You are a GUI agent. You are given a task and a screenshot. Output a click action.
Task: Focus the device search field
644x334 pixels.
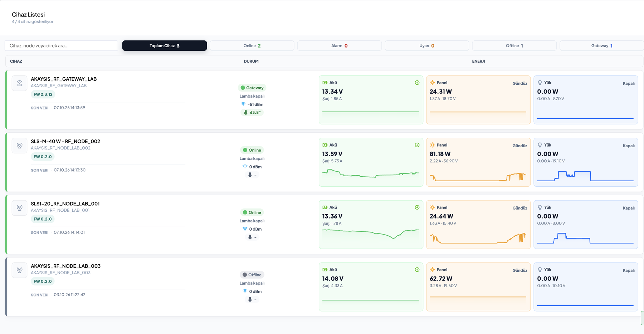click(61, 46)
